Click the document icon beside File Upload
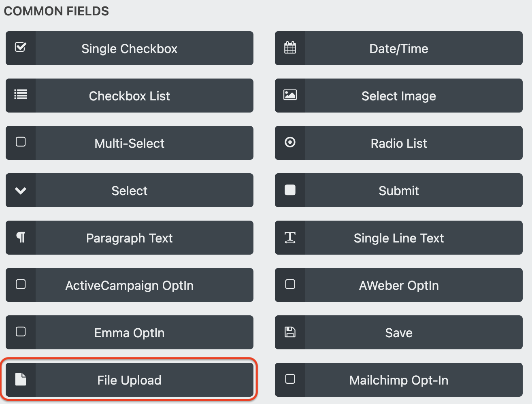 20,380
